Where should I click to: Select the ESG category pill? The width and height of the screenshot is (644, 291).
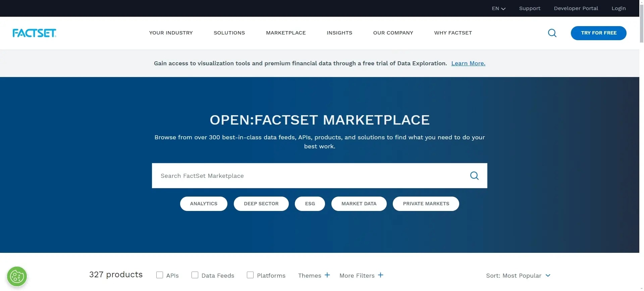click(x=310, y=204)
